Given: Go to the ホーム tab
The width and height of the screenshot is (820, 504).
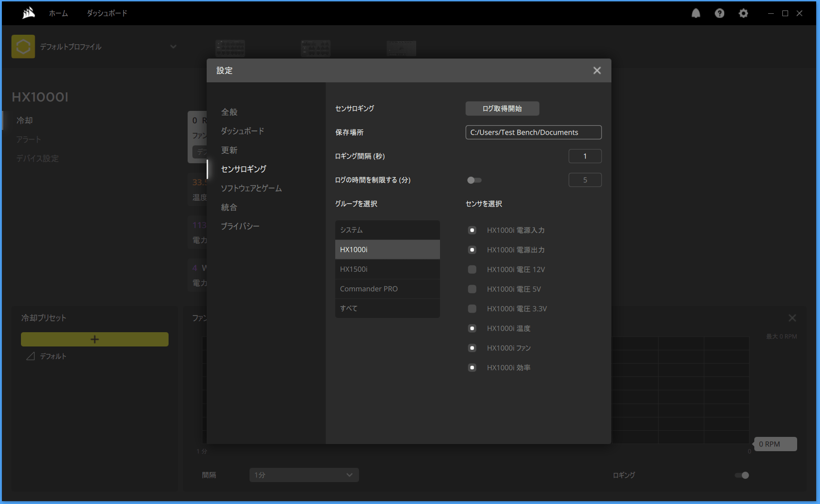Looking at the screenshot, I should coord(58,13).
